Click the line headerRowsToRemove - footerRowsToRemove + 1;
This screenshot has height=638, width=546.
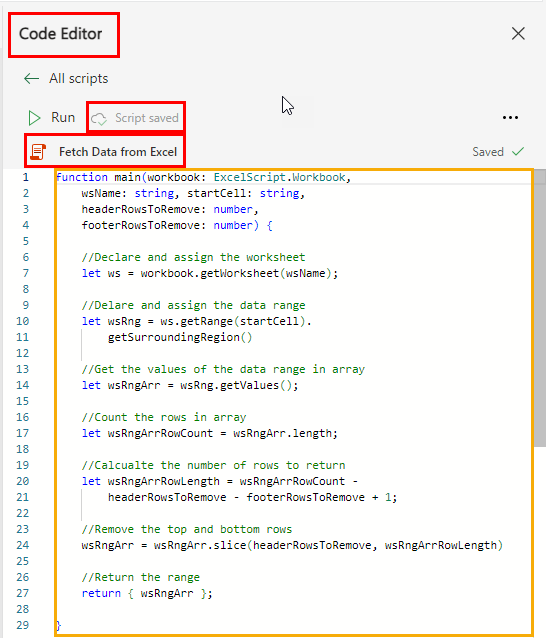coord(252,497)
